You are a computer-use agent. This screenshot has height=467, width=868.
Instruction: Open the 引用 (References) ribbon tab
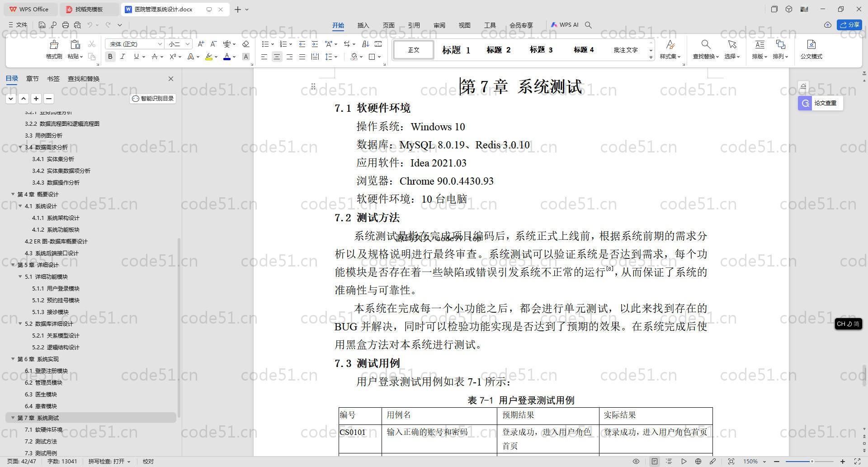[x=414, y=25]
